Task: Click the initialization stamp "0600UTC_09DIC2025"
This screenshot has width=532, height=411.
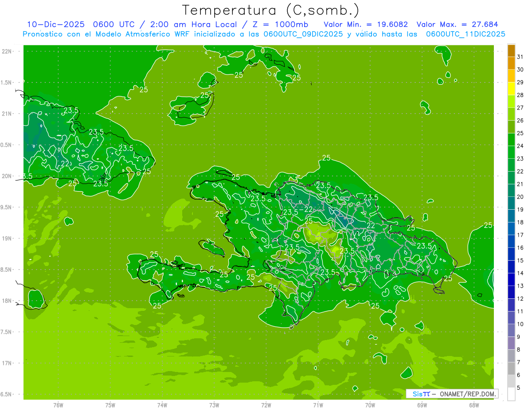Action: pyautogui.click(x=303, y=34)
